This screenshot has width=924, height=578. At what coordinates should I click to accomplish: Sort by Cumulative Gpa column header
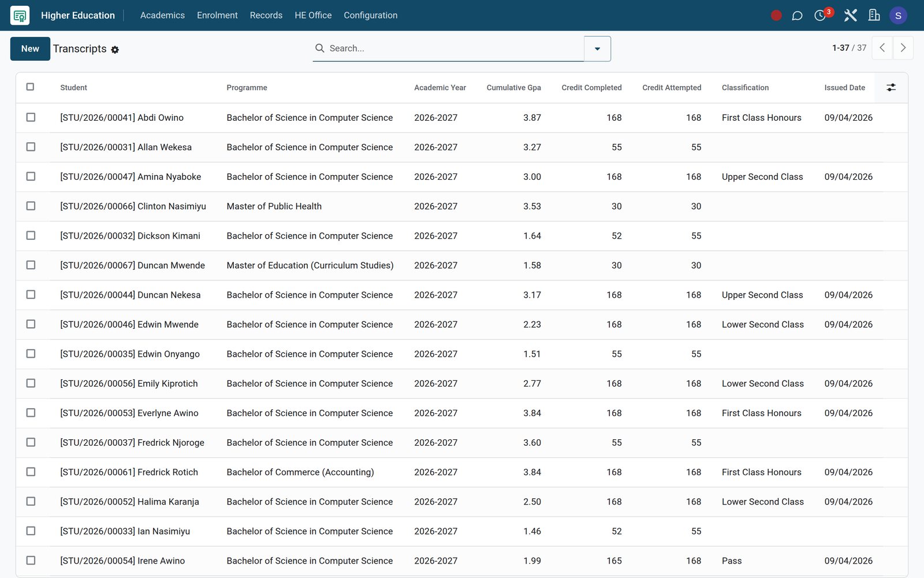pyautogui.click(x=513, y=88)
